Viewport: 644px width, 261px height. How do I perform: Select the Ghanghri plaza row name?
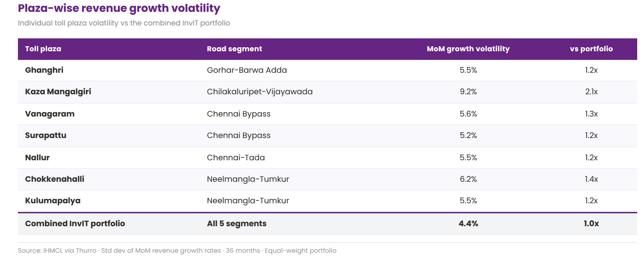tap(44, 70)
